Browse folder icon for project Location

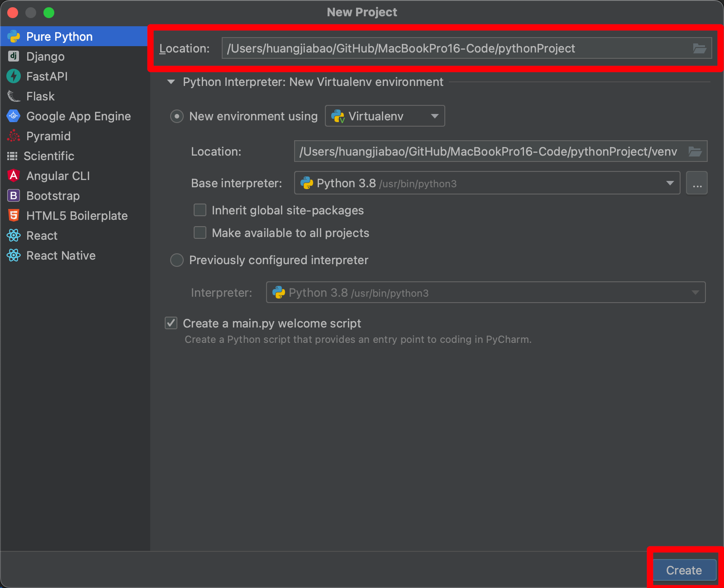700,48
